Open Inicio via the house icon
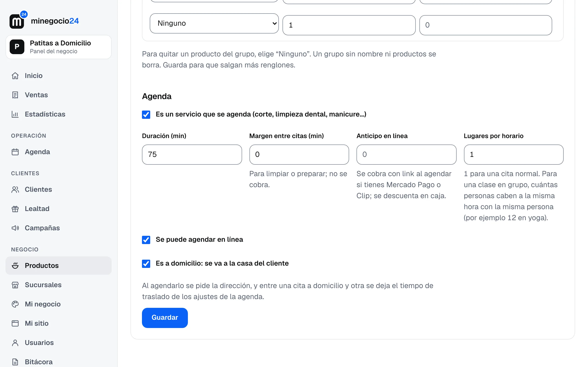This screenshot has width=588, height=367. click(15, 76)
